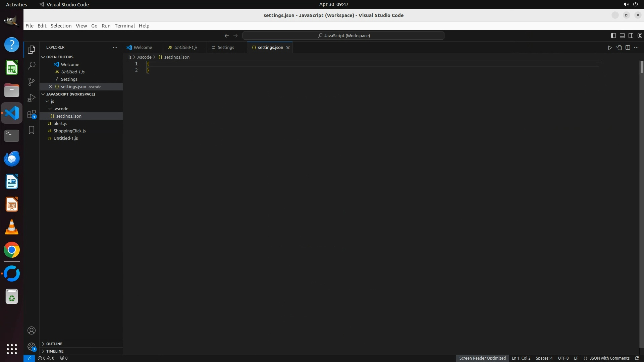Click Spaces: 4 indentation in status bar

point(544,358)
